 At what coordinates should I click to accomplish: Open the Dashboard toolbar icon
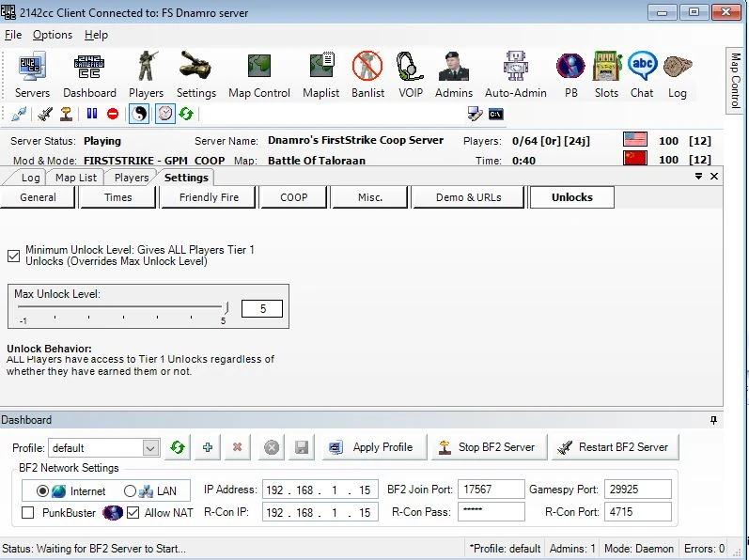[89, 75]
